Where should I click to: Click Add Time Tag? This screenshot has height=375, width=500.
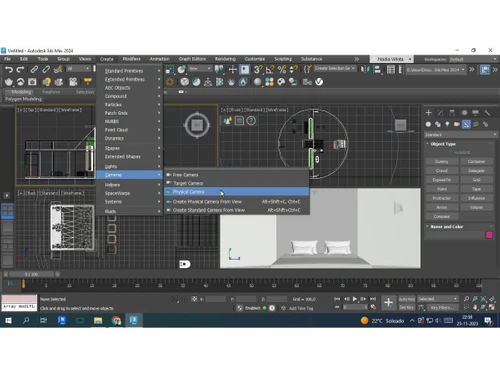(x=301, y=308)
